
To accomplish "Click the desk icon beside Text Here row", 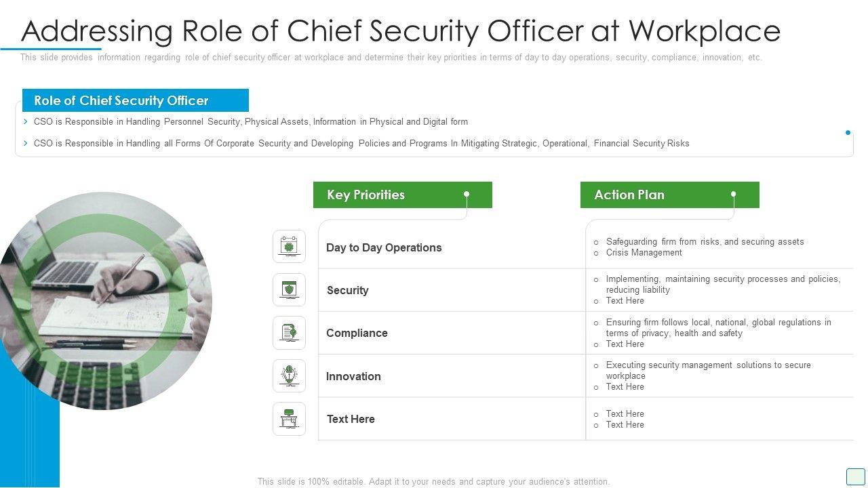I will click(x=290, y=419).
